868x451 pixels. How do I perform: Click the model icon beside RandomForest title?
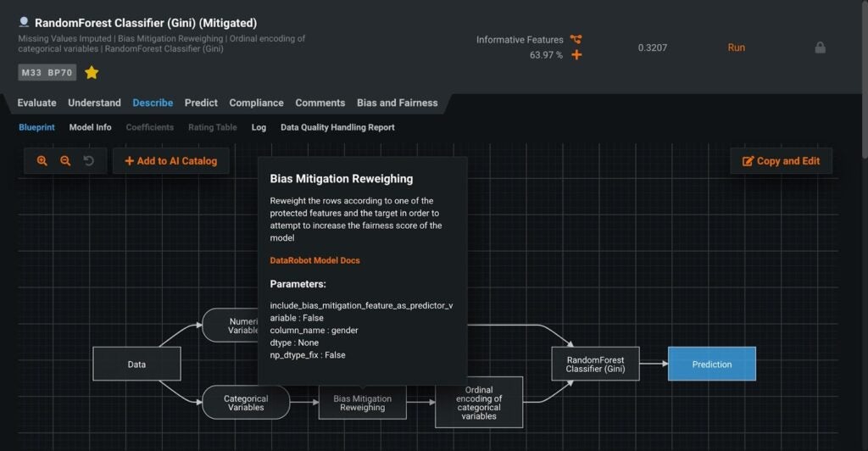pos(24,23)
